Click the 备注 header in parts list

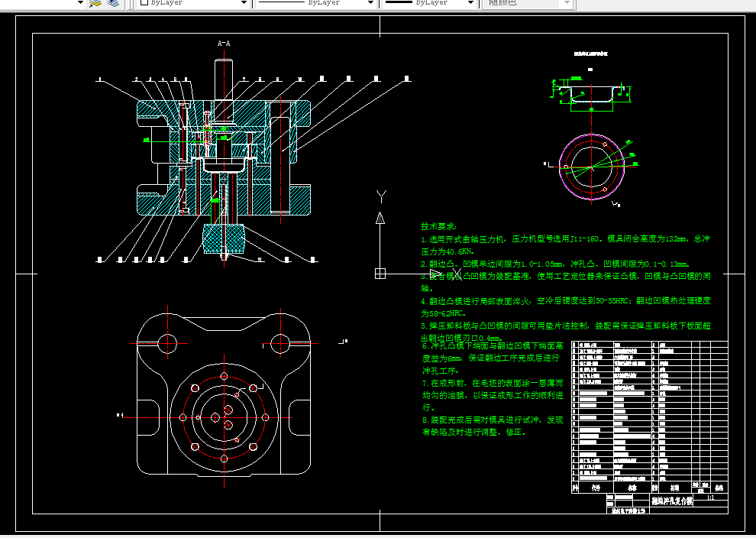(x=719, y=488)
